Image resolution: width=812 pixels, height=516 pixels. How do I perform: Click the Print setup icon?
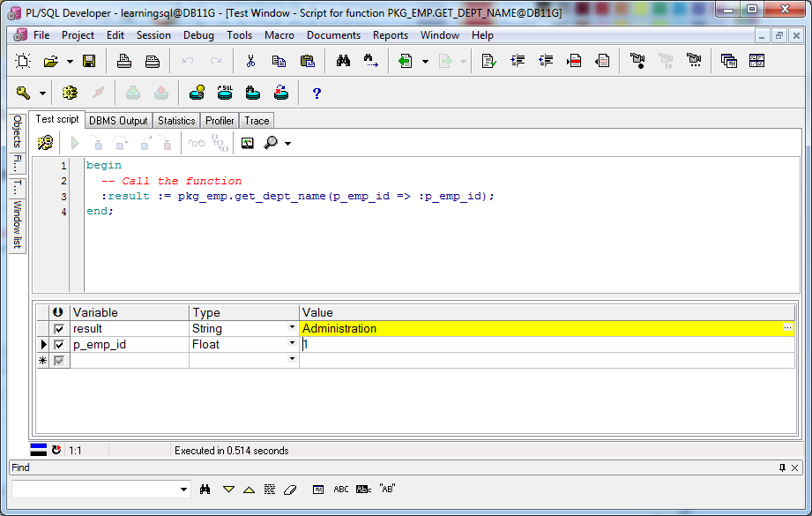pyautogui.click(x=153, y=61)
